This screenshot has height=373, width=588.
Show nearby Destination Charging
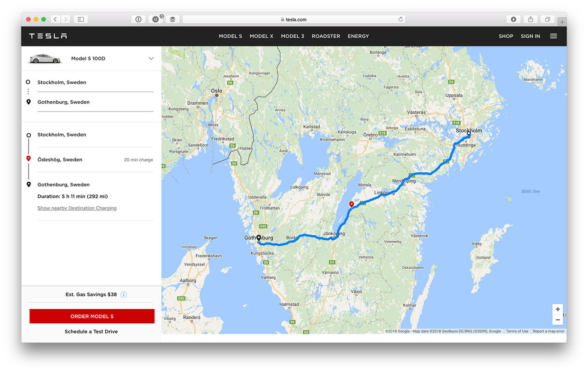pyautogui.click(x=77, y=208)
